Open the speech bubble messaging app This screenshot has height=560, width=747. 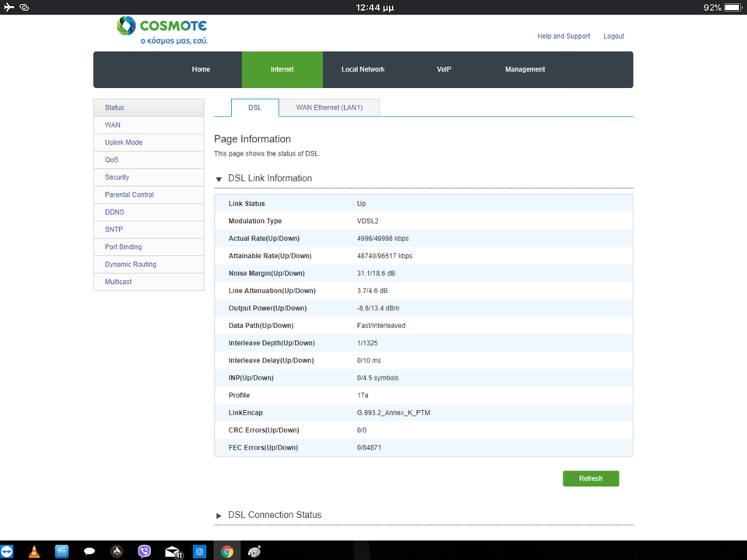89,551
